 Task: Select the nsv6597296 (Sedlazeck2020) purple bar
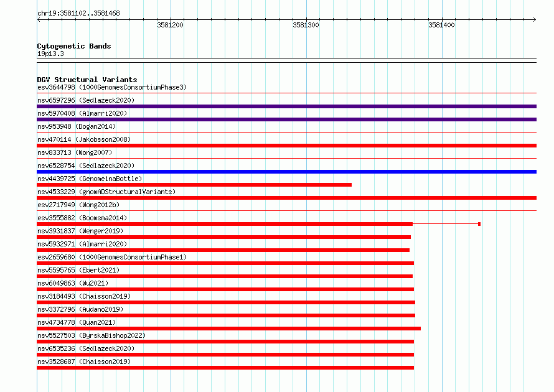286,106
